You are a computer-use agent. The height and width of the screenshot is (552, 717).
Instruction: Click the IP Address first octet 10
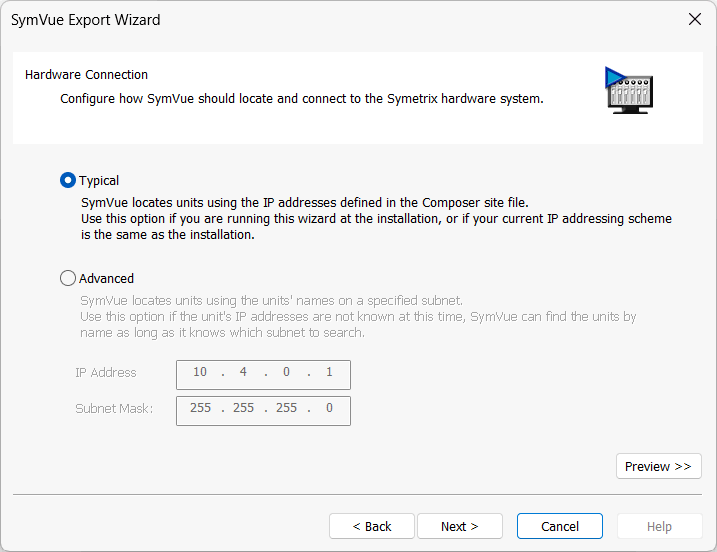tap(200, 372)
